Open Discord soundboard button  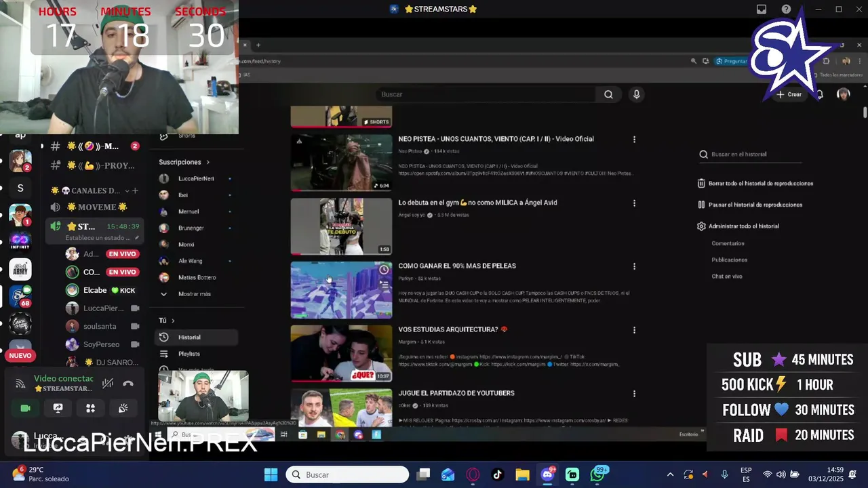coord(123,408)
